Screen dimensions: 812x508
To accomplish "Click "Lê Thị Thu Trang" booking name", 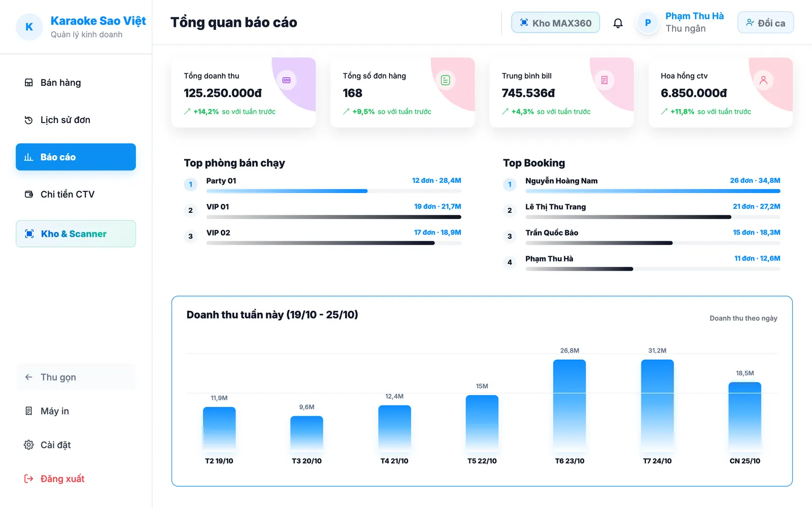I will point(556,207).
